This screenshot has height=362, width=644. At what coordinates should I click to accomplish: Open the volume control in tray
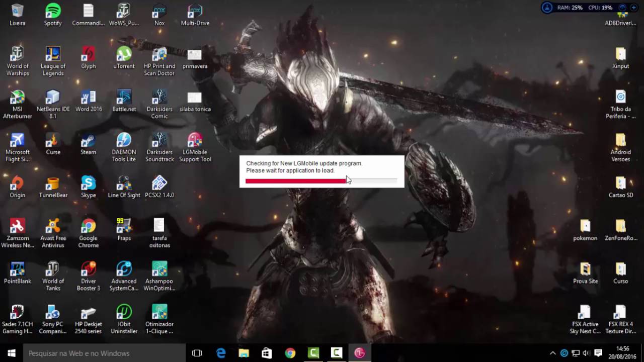(x=586, y=353)
